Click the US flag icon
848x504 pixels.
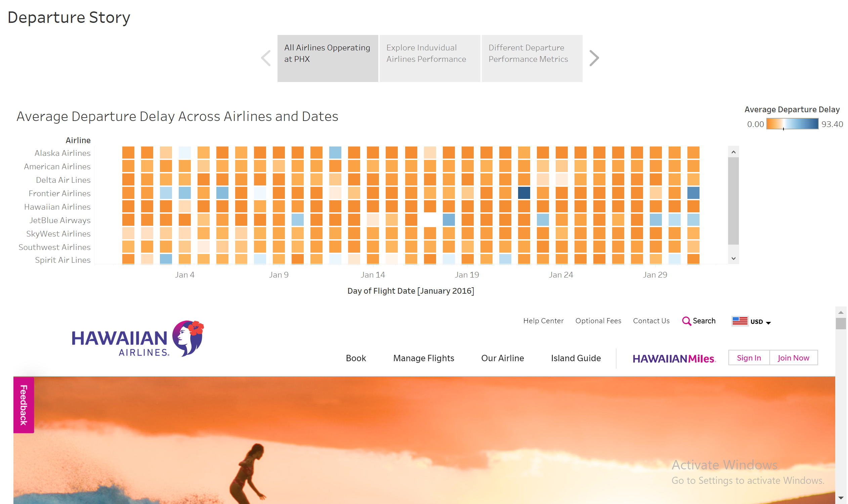tap(740, 321)
